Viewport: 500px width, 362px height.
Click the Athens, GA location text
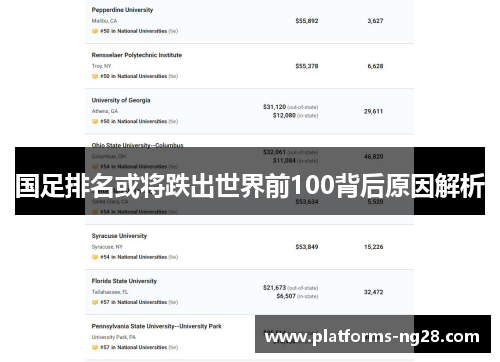(105, 111)
